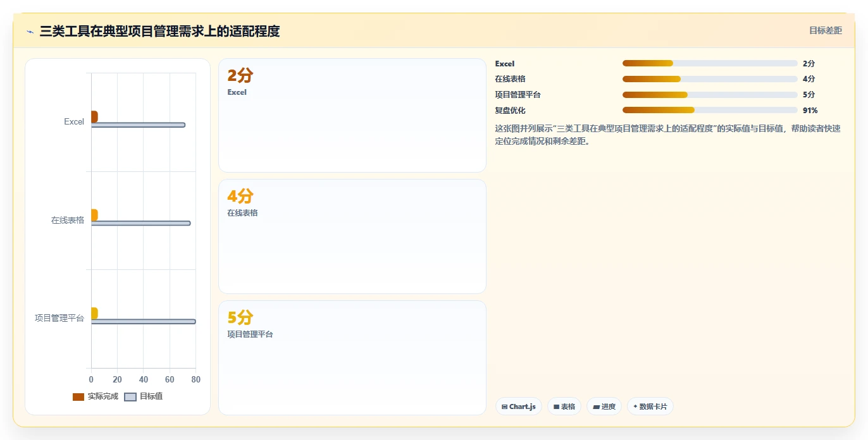Click the 项目管理平台 actual-value bar in chart
Image resolution: width=868 pixels, height=440 pixels.
[94, 313]
